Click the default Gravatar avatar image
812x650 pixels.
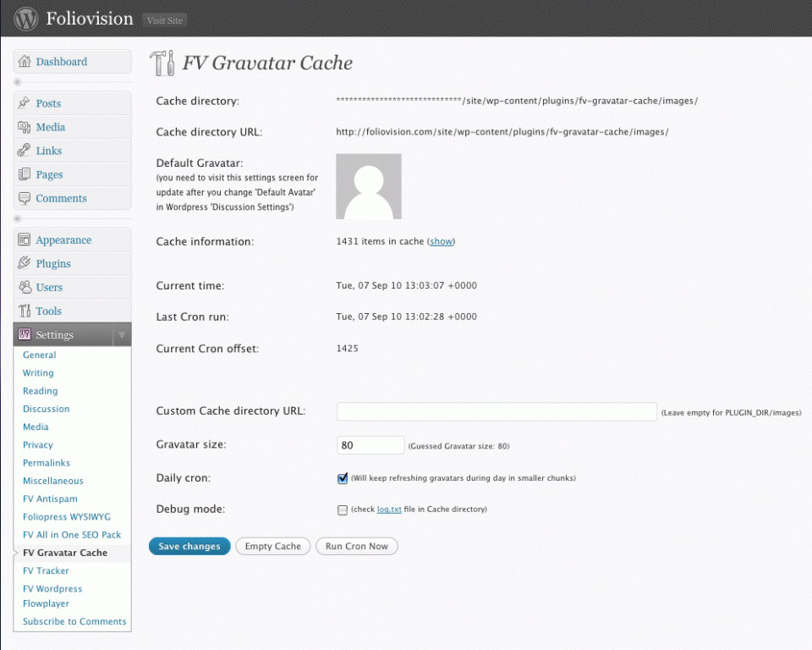click(369, 186)
